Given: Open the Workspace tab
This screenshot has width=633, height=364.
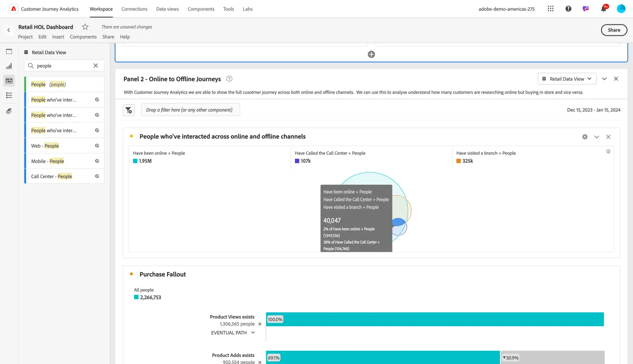Looking at the screenshot, I should tap(101, 9).
